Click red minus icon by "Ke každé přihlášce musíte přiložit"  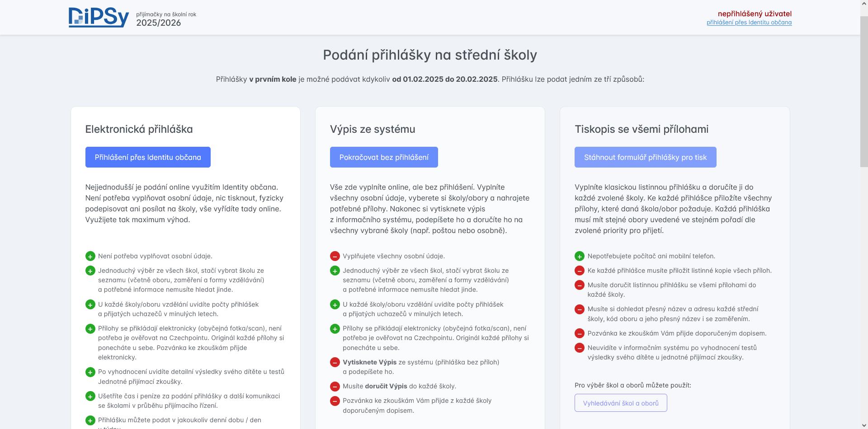click(x=580, y=271)
